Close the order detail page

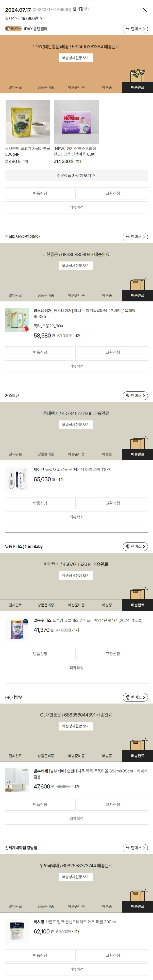[145, 10]
